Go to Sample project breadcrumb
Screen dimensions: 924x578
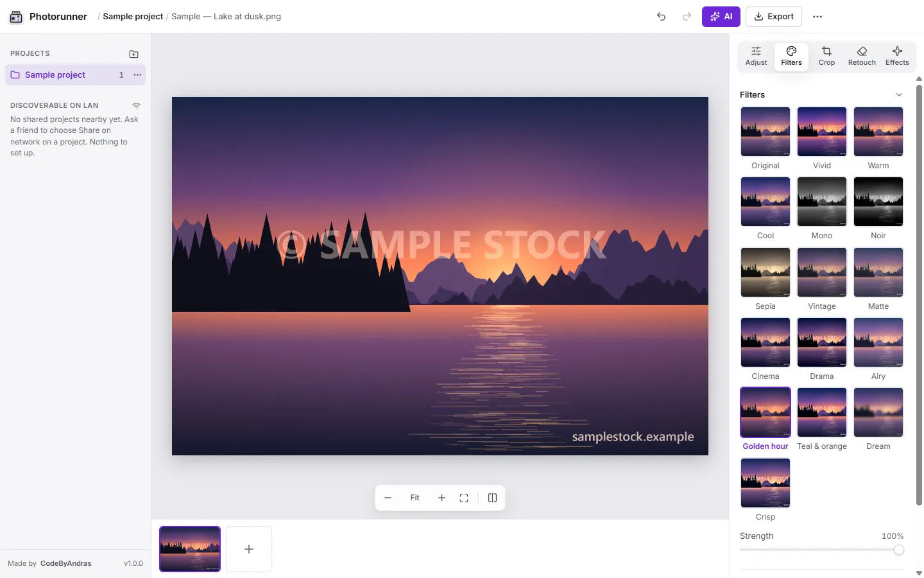click(133, 17)
